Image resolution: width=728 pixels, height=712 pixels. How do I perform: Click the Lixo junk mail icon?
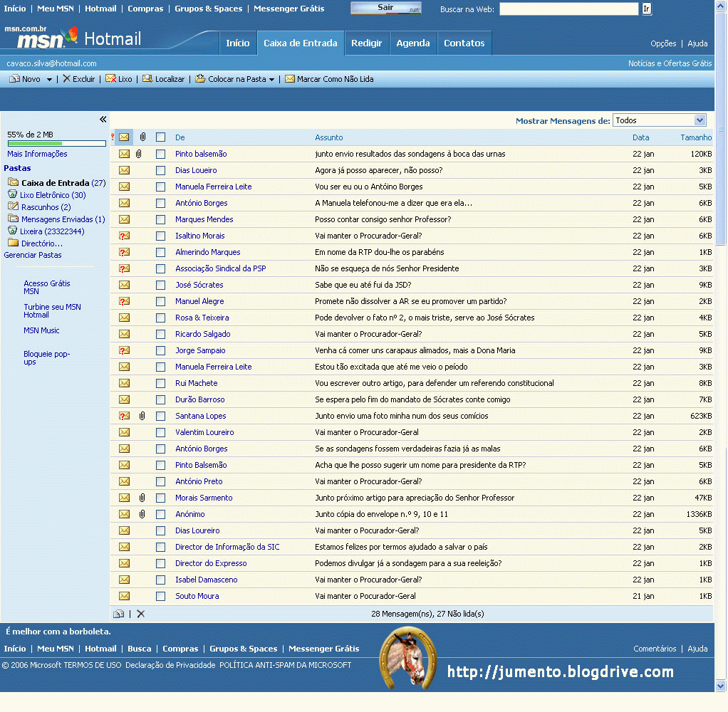(110, 79)
